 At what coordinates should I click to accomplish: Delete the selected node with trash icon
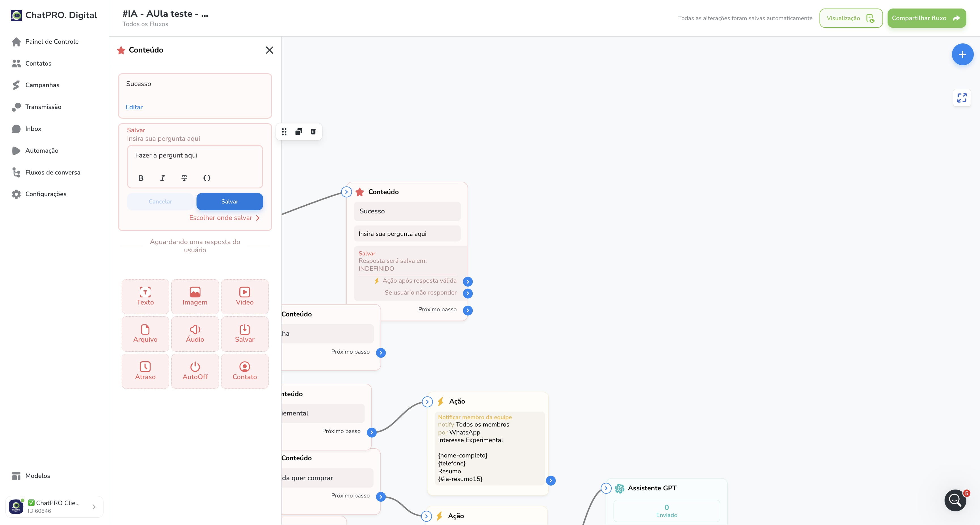tap(313, 132)
